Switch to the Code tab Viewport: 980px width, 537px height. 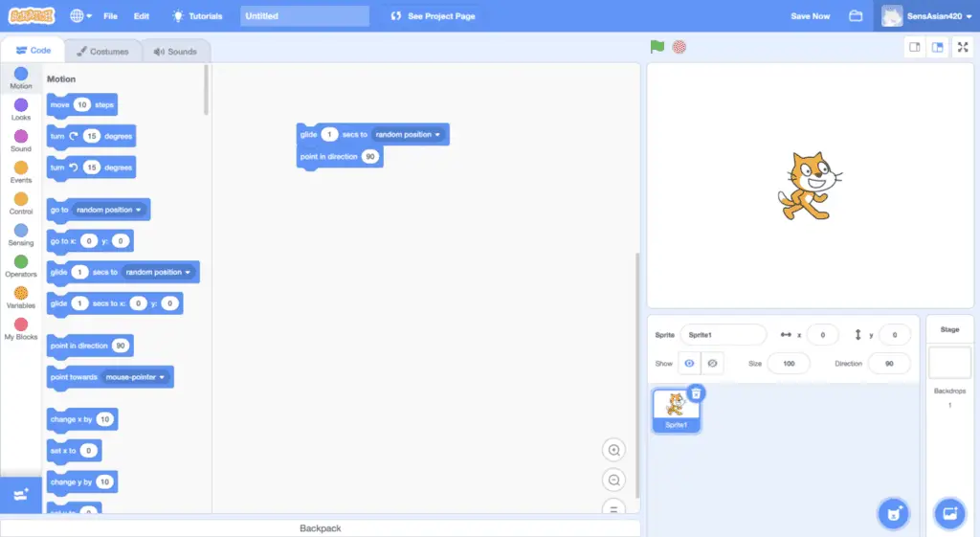[x=33, y=51]
